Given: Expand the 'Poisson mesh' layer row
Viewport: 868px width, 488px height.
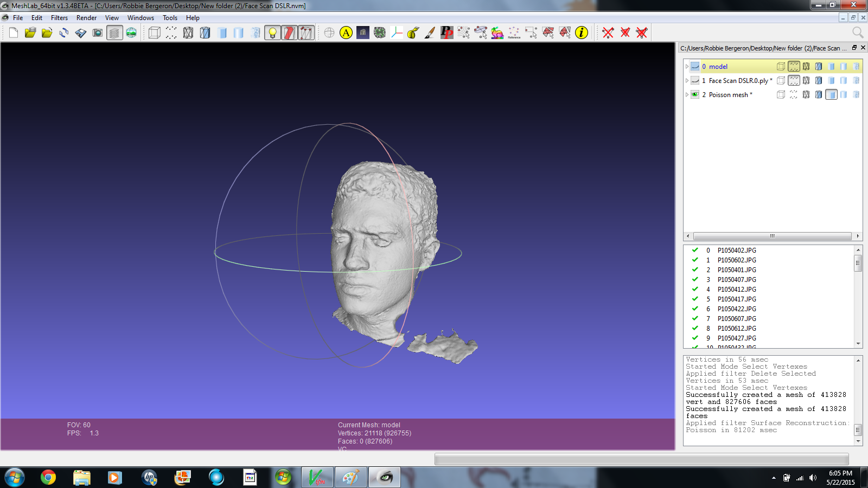Looking at the screenshot, I should (x=687, y=95).
